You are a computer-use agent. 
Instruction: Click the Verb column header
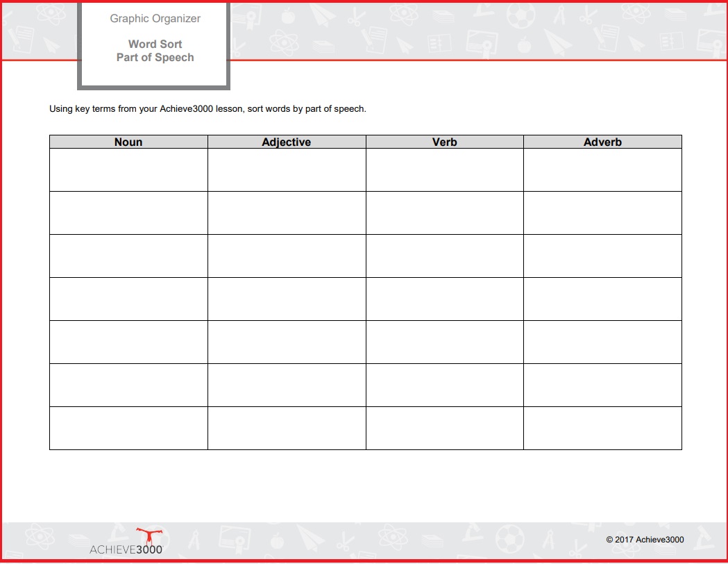(445, 142)
